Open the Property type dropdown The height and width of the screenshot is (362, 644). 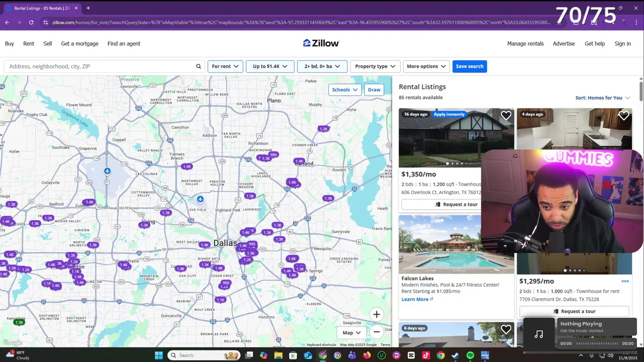click(x=375, y=66)
